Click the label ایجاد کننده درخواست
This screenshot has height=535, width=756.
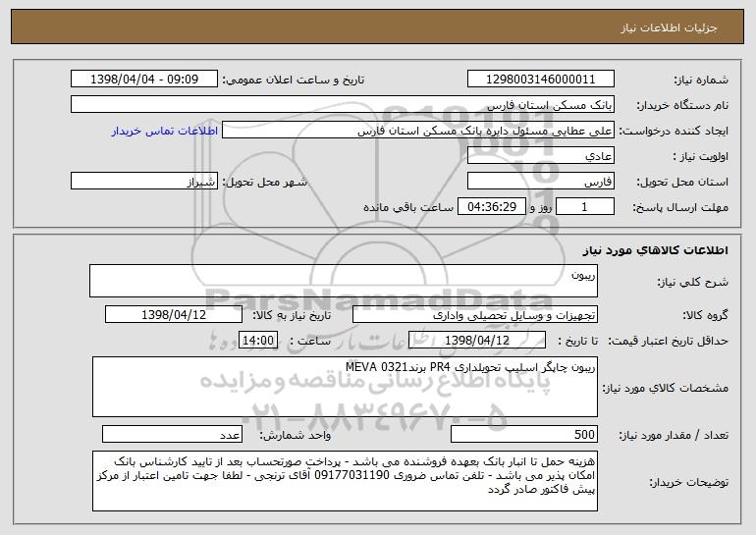674,131
